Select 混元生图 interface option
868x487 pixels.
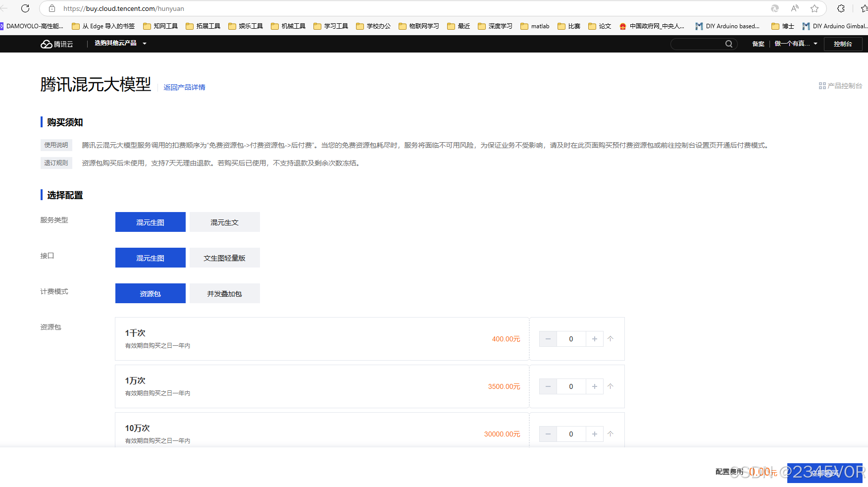(151, 258)
